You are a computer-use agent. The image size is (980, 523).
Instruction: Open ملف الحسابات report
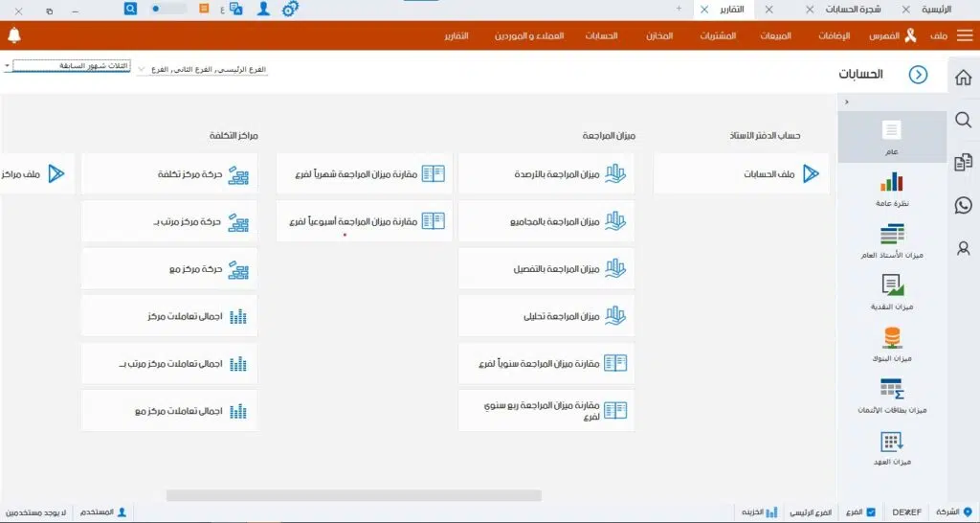click(742, 174)
